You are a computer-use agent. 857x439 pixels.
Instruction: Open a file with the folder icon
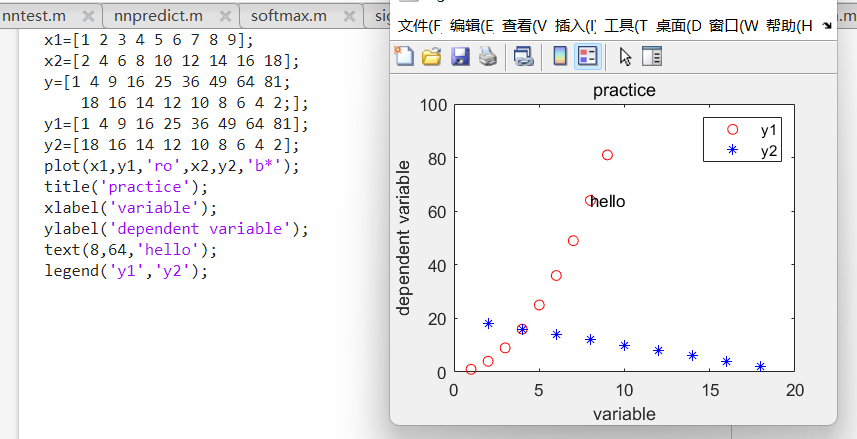click(432, 56)
